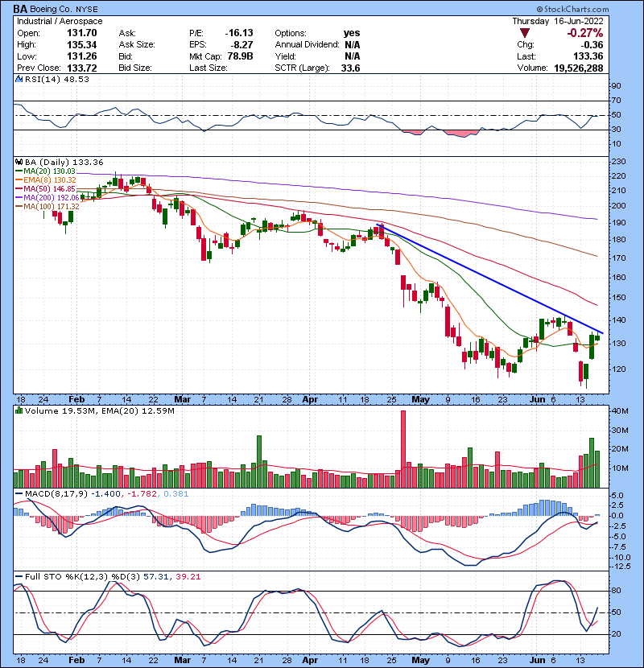Select the Chg value -0.36
Viewport: 644px width, 668px height.
click(592, 45)
